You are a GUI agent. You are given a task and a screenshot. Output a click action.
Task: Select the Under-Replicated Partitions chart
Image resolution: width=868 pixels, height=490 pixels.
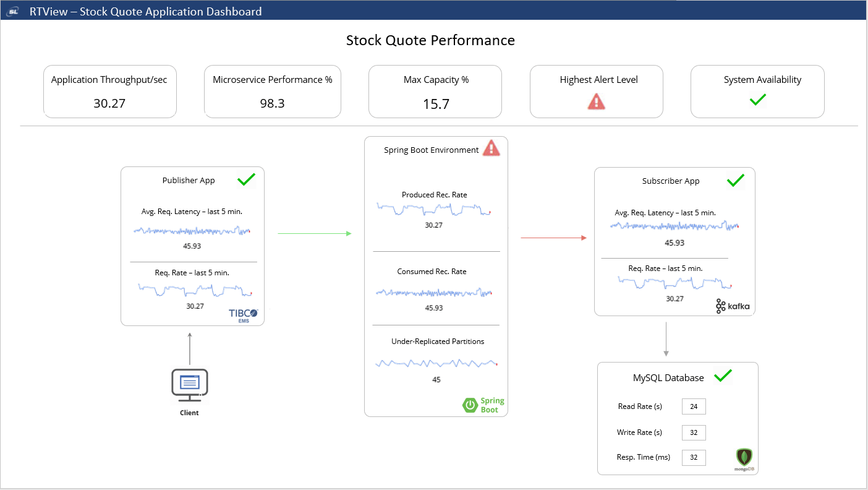[436, 363]
